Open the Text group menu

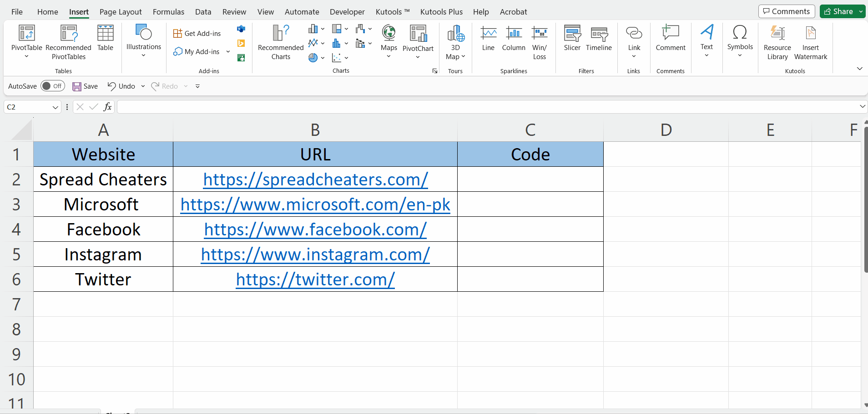707,41
